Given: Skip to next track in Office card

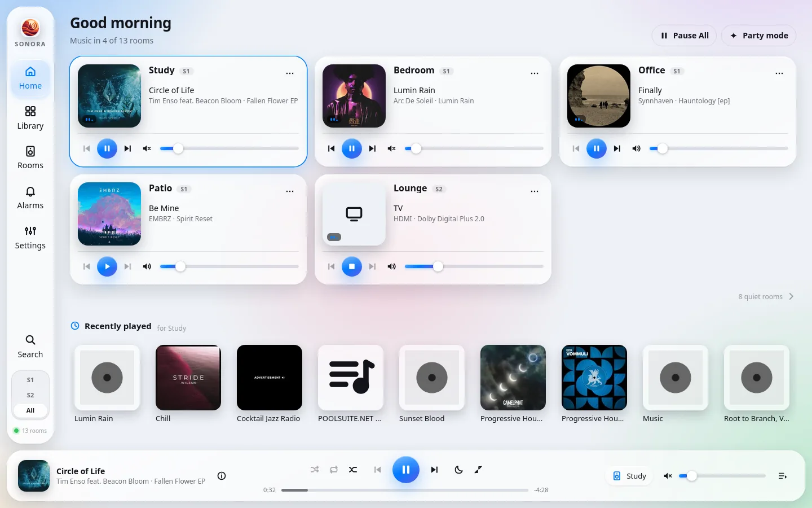Looking at the screenshot, I should click(617, 148).
